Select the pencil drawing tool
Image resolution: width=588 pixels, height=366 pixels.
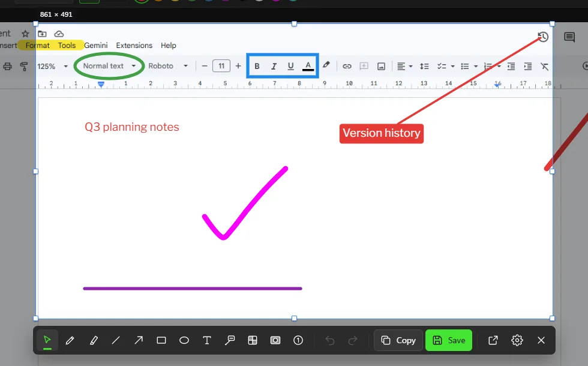click(x=70, y=340)
